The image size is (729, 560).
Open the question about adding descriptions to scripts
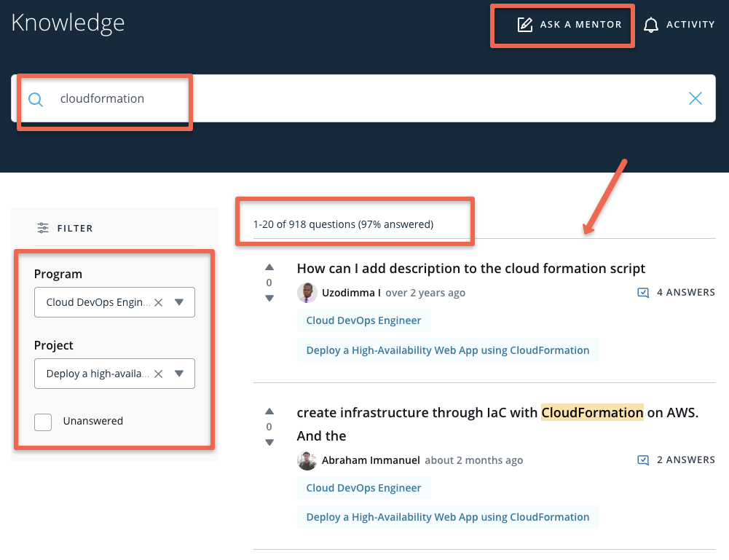pos(470,268)
